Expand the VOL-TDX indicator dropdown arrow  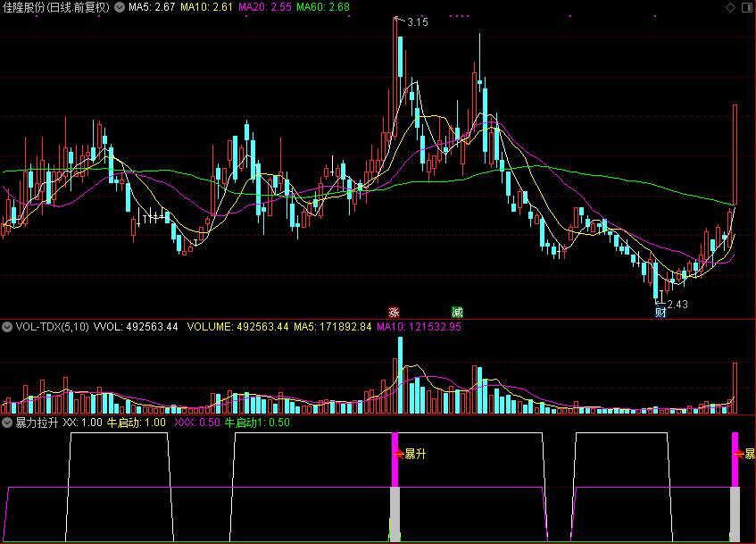pyautogui.click(x=7, y=327)
